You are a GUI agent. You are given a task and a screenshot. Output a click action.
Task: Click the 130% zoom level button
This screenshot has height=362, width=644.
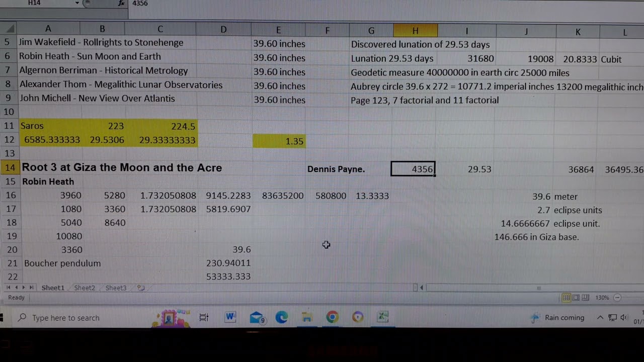[x=602, y=298]
